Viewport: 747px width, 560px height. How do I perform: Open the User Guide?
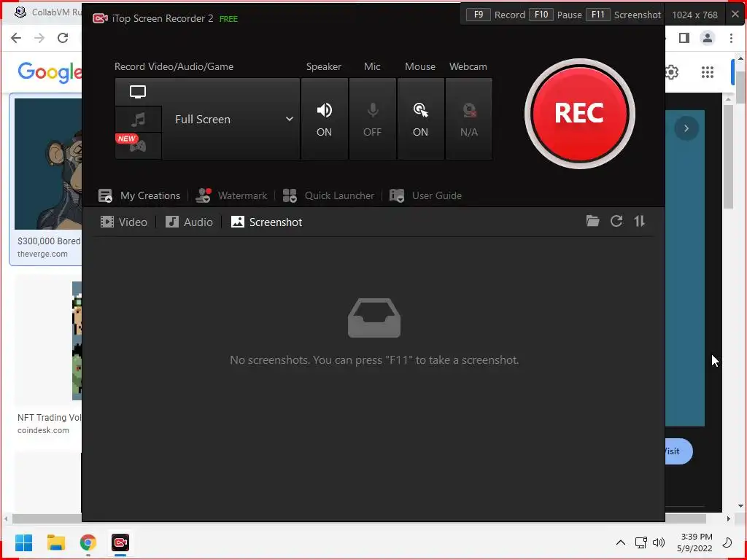click(x=425, y=195)
